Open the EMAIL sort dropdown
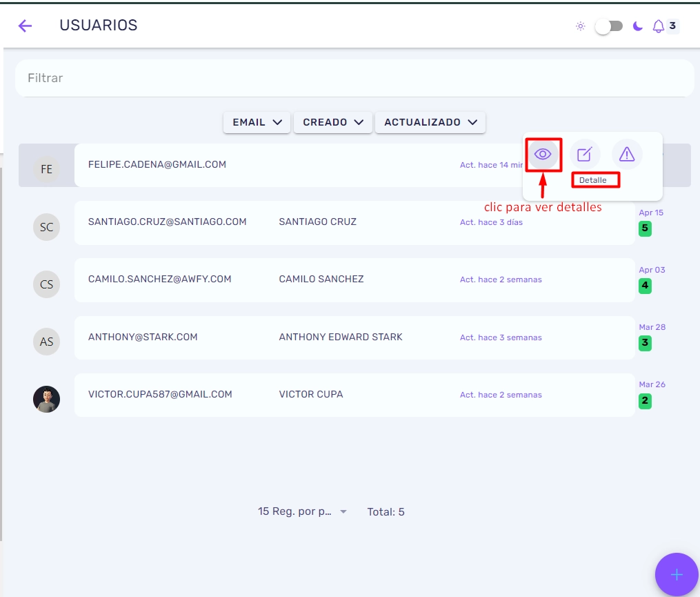Image resolution: width=700 pixels, height=597 pixels. (x=257, y=122)
